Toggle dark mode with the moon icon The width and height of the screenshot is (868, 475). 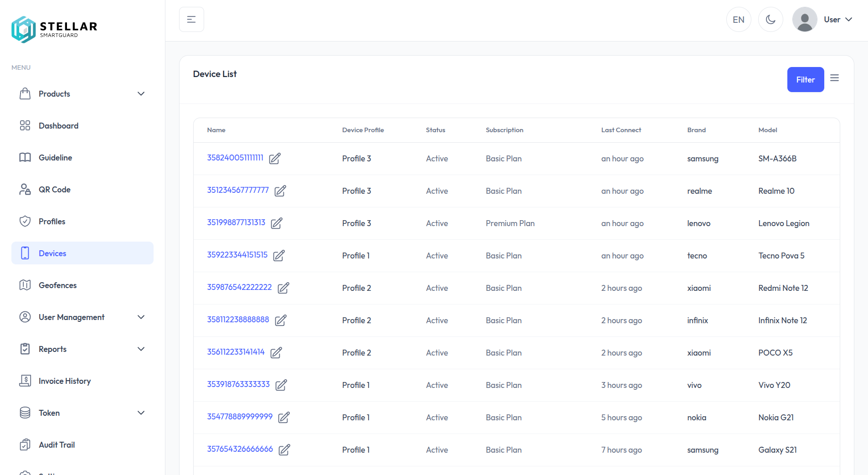click(x=770, y=19)
